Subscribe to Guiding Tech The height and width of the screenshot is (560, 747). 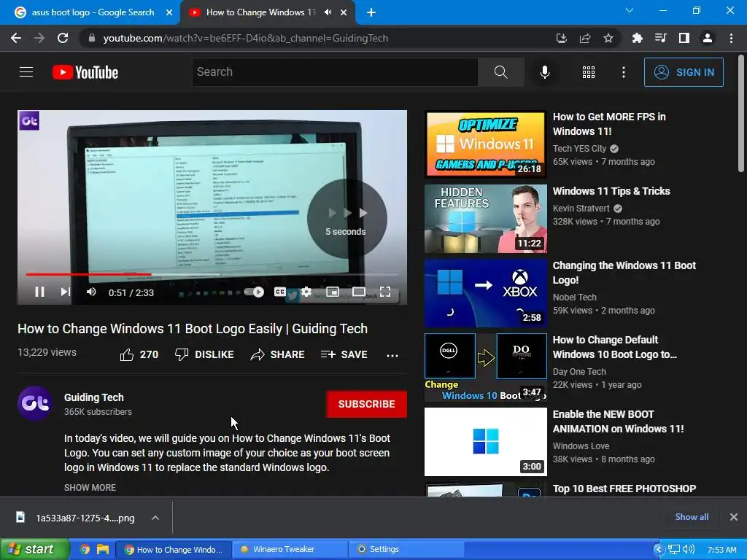coord(366,404)
